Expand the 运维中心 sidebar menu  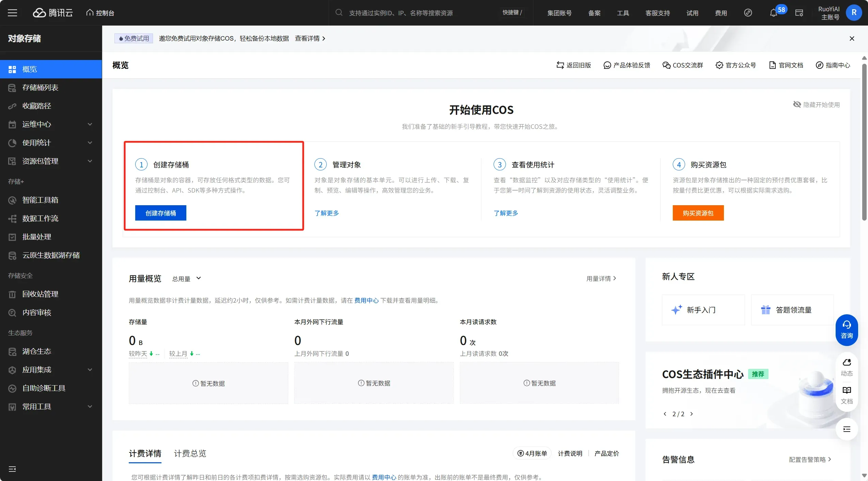(51, 124)
